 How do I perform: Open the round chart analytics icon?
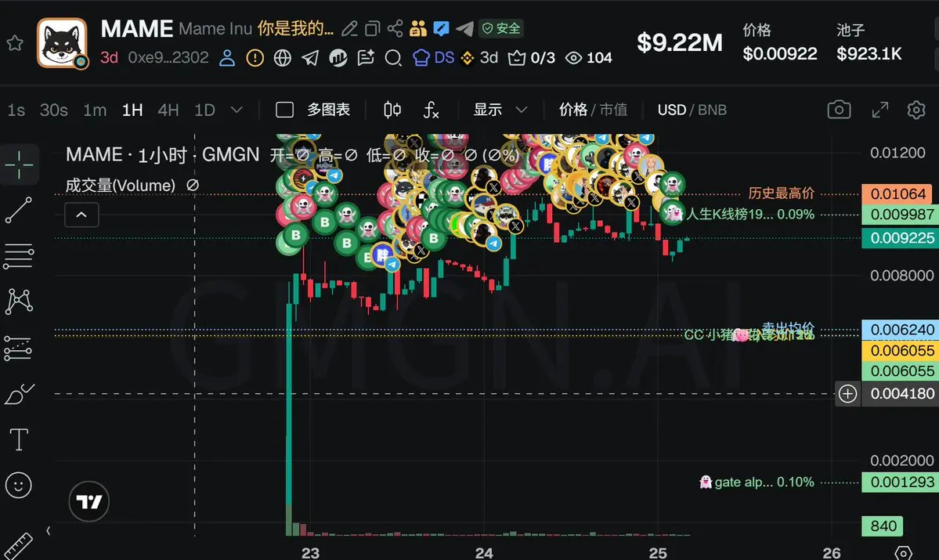[338, 58]
